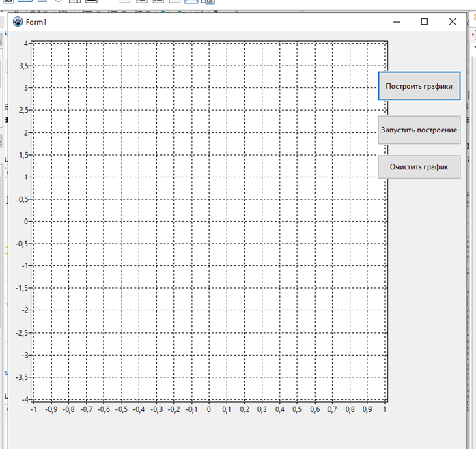Click the Y-axis label "4" at the top

pos(25,43)
